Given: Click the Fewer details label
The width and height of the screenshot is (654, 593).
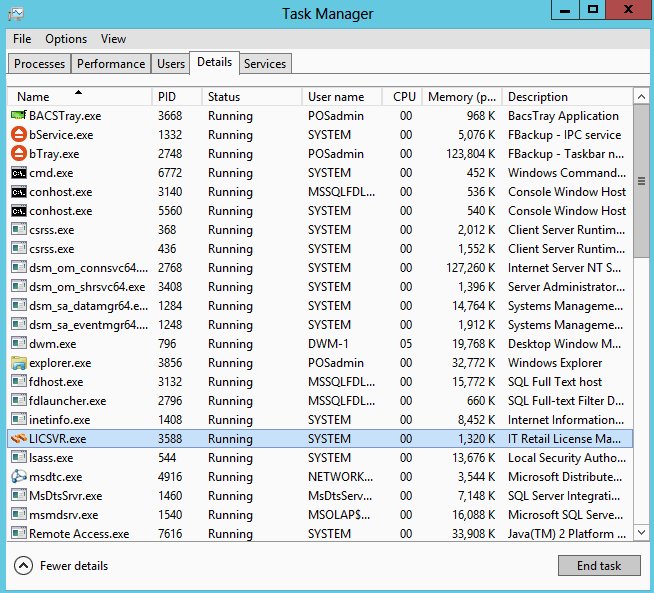Looking at the screenshot, I should point(74,566).
